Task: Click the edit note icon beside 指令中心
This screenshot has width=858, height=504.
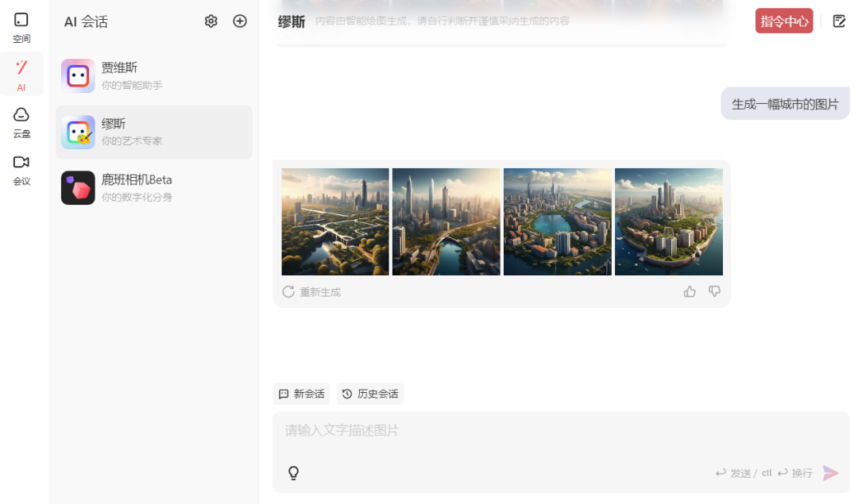Action: (x=839, y=21)
